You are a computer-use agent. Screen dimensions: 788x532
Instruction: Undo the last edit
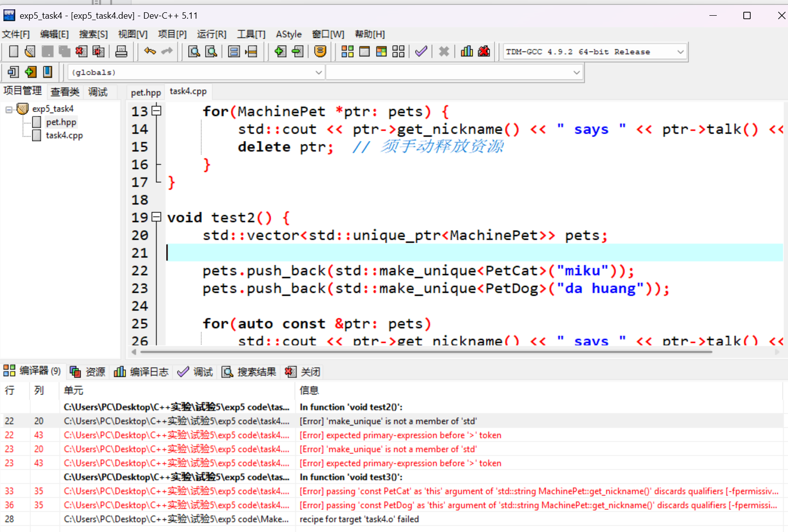click(x=150, y=51)
